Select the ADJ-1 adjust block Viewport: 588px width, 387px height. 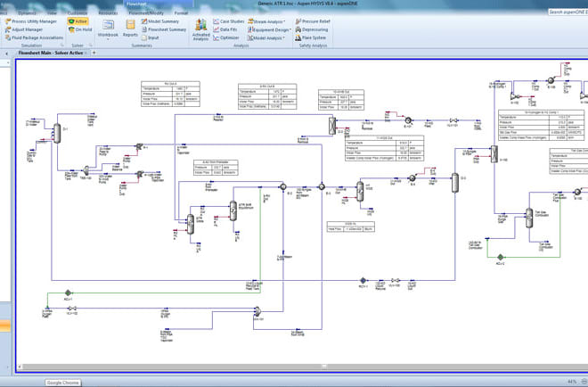[68, 292]
